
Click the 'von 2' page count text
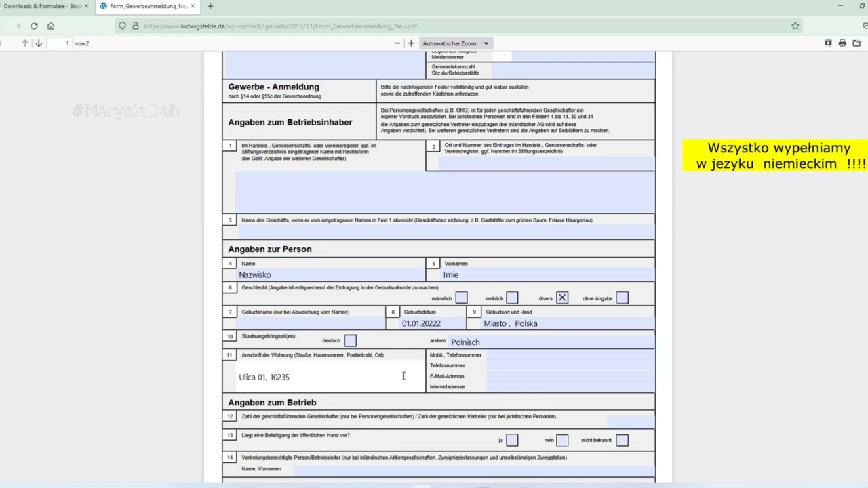tap(82, 43)
